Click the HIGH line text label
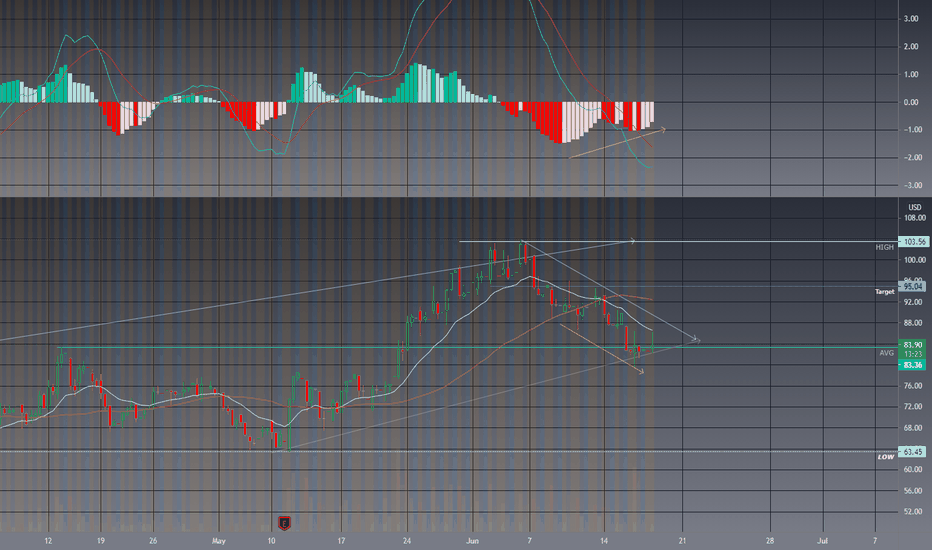932x550 pixels. (884, 247)
